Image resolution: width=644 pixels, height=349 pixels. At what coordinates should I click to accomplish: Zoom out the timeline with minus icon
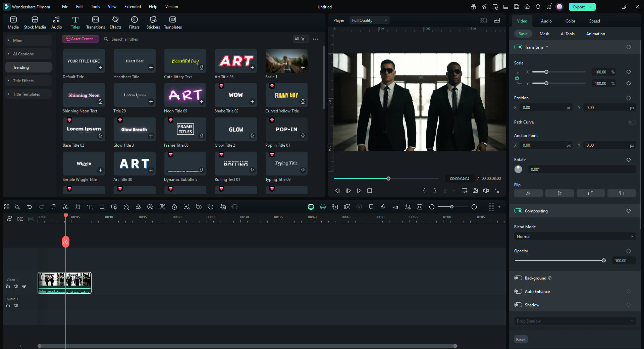click(x=432, y=207)
